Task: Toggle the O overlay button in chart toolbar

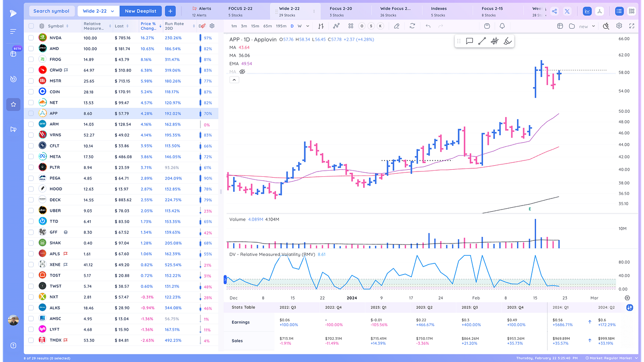Action: pos(362,26)
